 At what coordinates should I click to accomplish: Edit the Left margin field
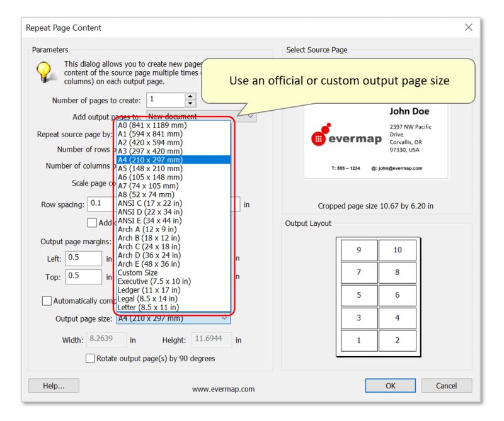(x=84, y=259)
